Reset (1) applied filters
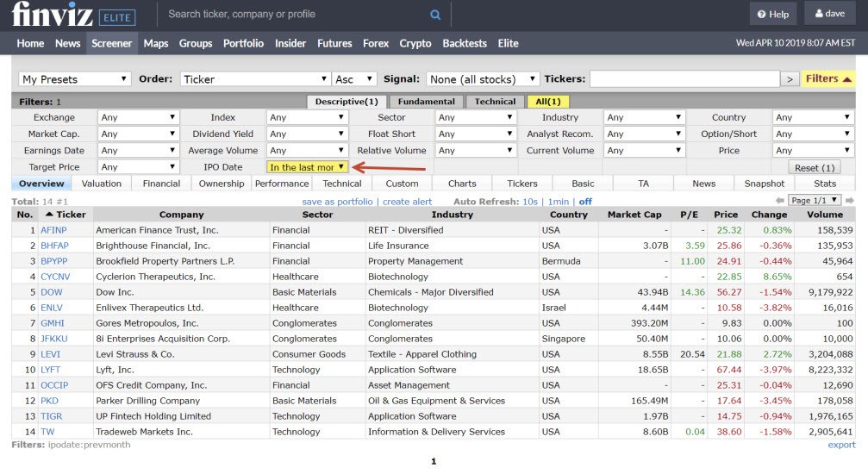Screen dimensions: 868x474 coord(815,167)
